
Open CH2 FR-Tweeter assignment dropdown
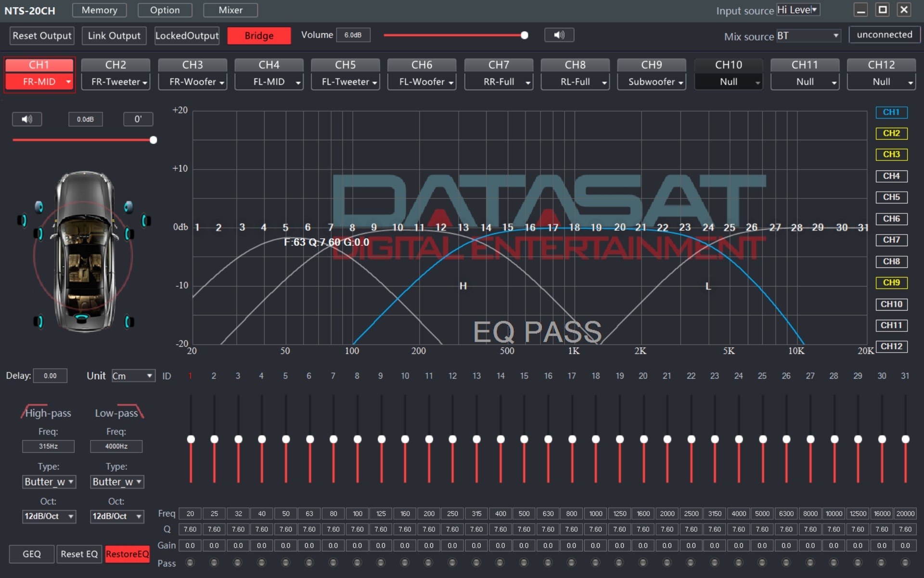pyautogui.click(x=116, y=82)
